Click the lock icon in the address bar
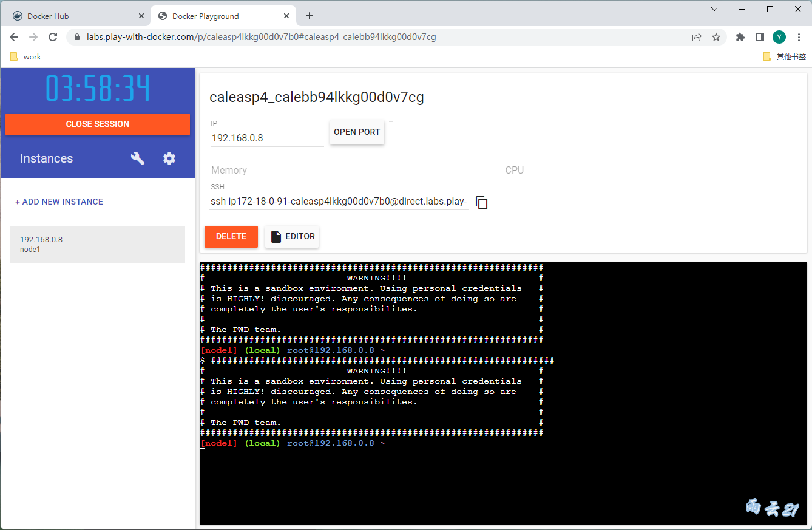Viewport: 812px width, 530px height. (76, 37)
